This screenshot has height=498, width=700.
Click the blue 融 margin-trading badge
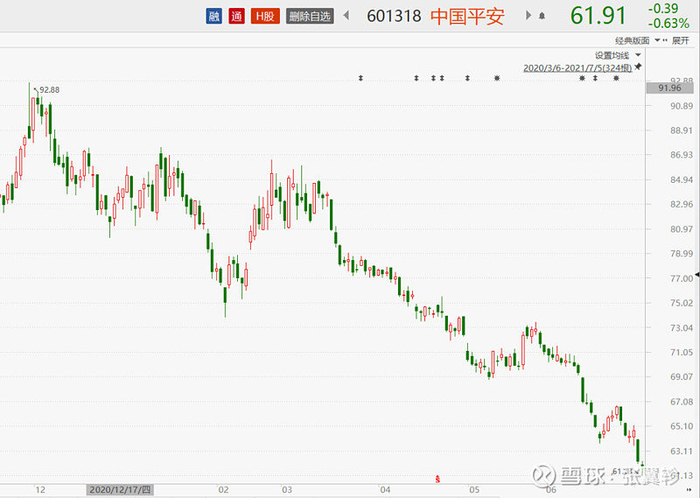click(x=214, y=17)
